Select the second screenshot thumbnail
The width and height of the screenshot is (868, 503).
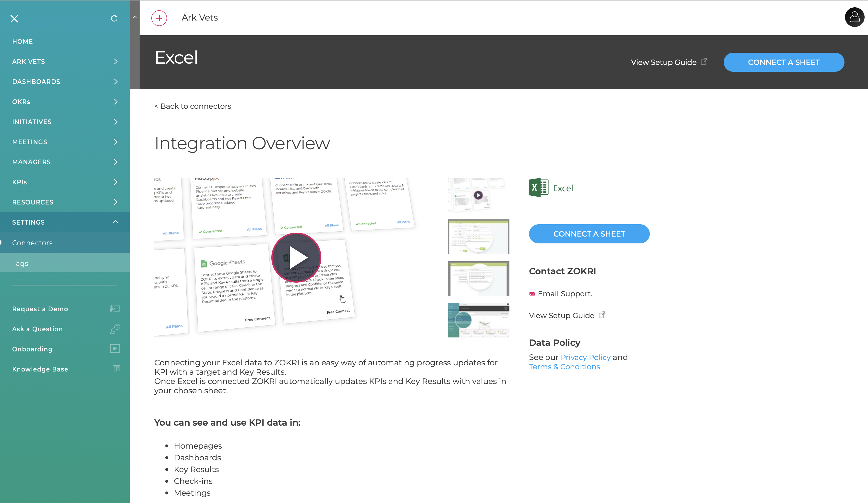click(x=478, y=237)
